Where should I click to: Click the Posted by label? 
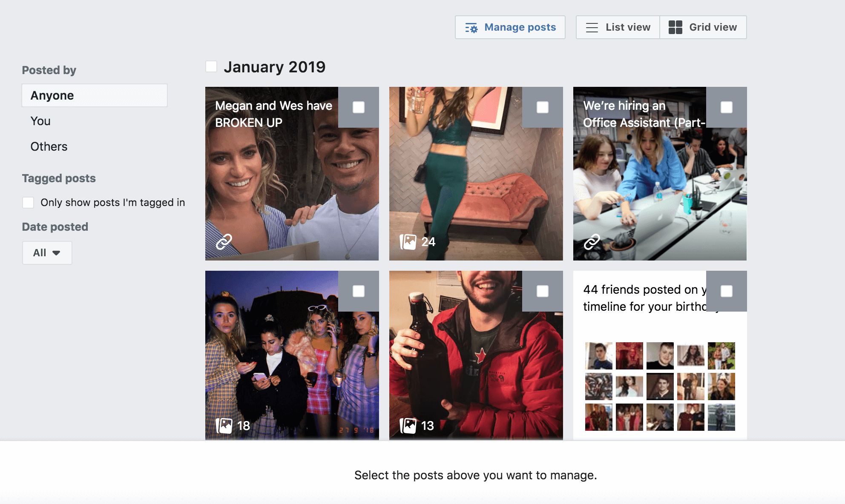[49, 70]
